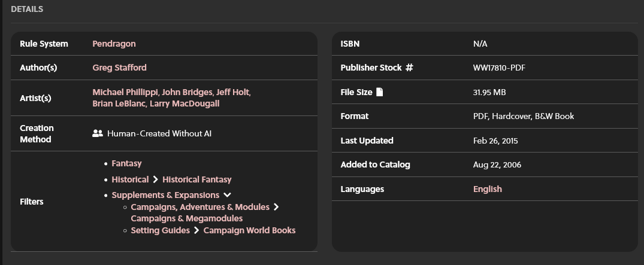
Task: Click the Added to Catalog label
Action: click(375, 165)
